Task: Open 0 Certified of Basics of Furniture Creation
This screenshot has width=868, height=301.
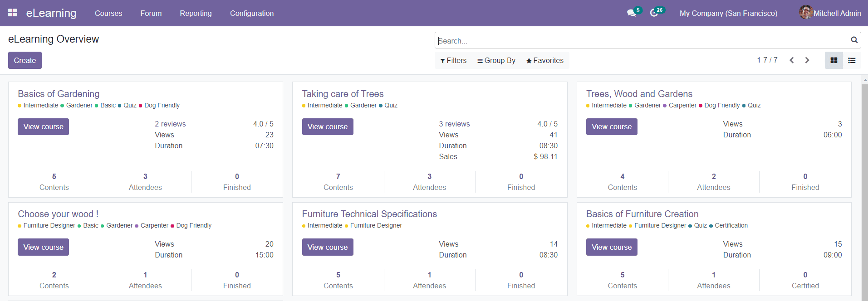Action: (x=805, y=280)
